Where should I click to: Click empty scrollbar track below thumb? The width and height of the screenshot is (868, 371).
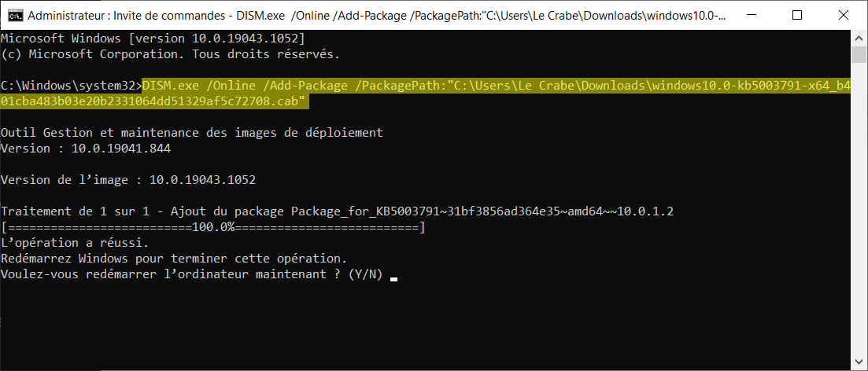[x=859, y=210]
